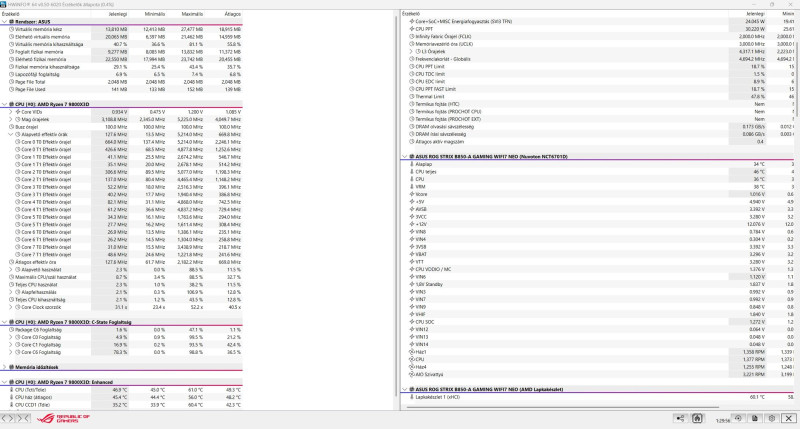
Task: Open sensor settings via the gear icon
Action: click(x=771, y=419)
